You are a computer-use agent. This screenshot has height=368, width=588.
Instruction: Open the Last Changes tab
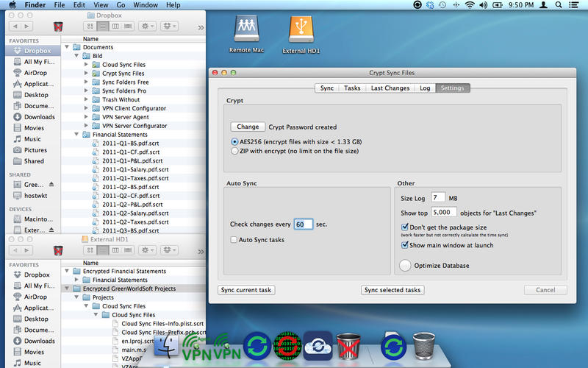click(x=390, y=88)
